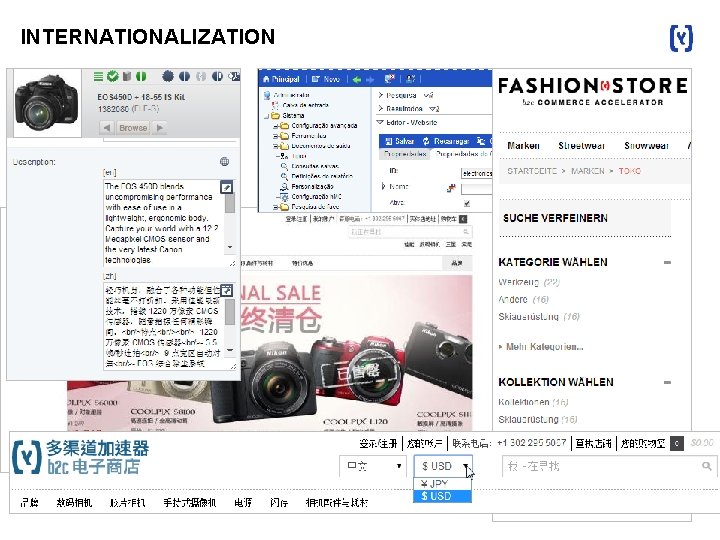Collapse the KOLLEKTION WÄHLEN facet
720x540 pixels.
(x=667, y=382)
